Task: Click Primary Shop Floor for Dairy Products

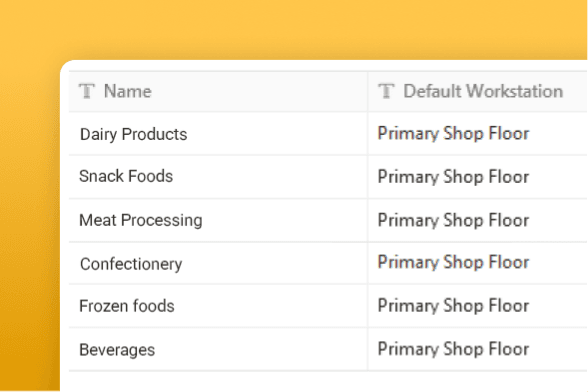Action: pos(453,134)
